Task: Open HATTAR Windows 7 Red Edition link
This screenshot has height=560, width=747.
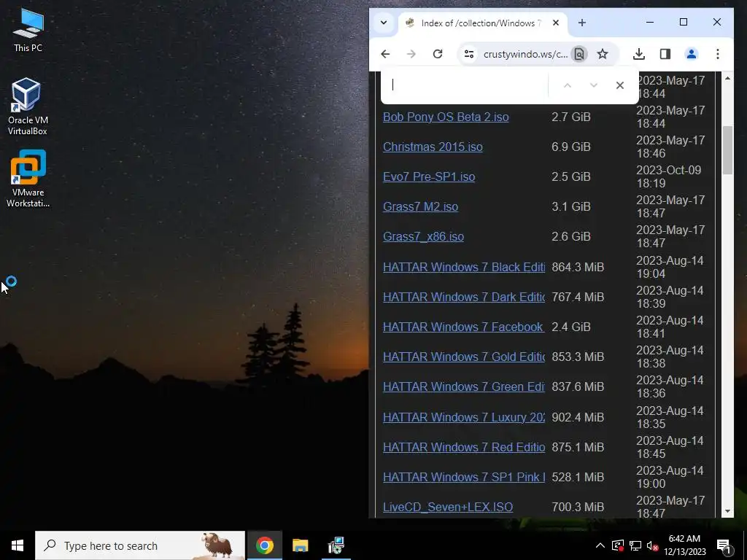Action: [x=463, y=448]
